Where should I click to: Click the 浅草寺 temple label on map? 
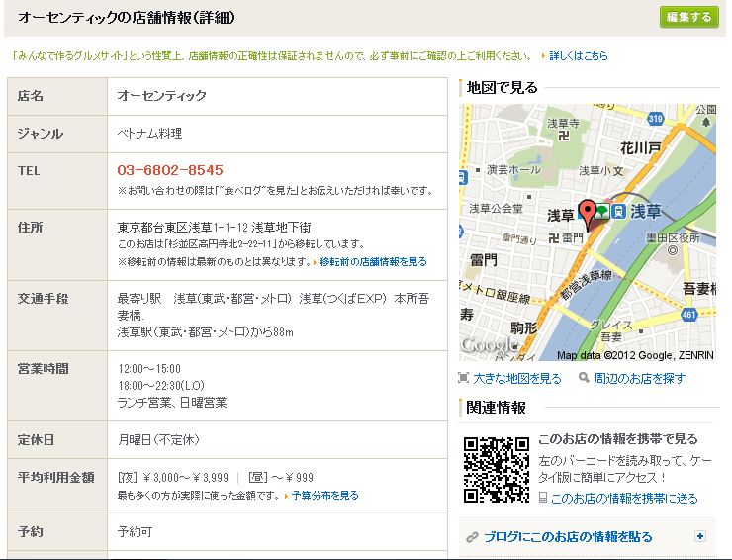(x=563, y=124)
